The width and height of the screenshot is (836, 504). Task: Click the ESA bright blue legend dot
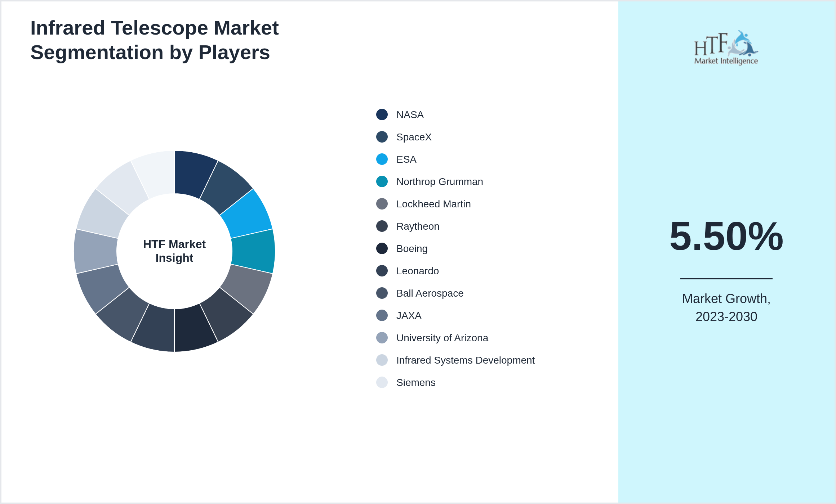382,159
